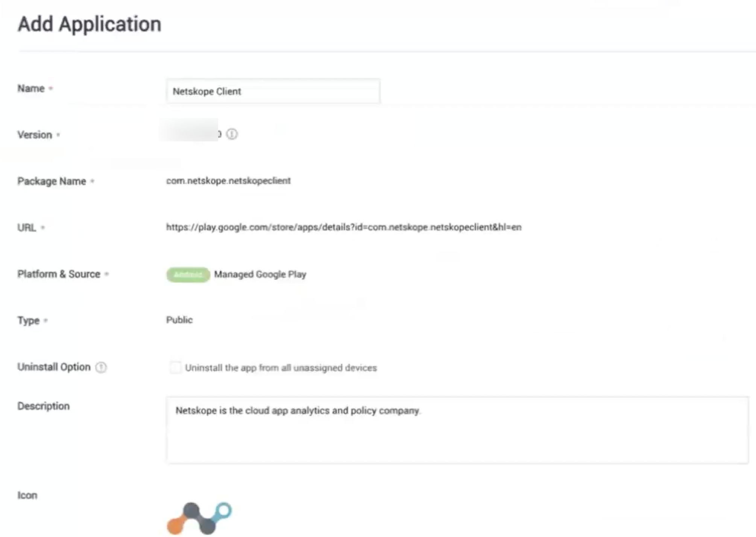Screen dimensions: 756x537
Task: Click the Netskope application icon image
Action: coord(199,518)
